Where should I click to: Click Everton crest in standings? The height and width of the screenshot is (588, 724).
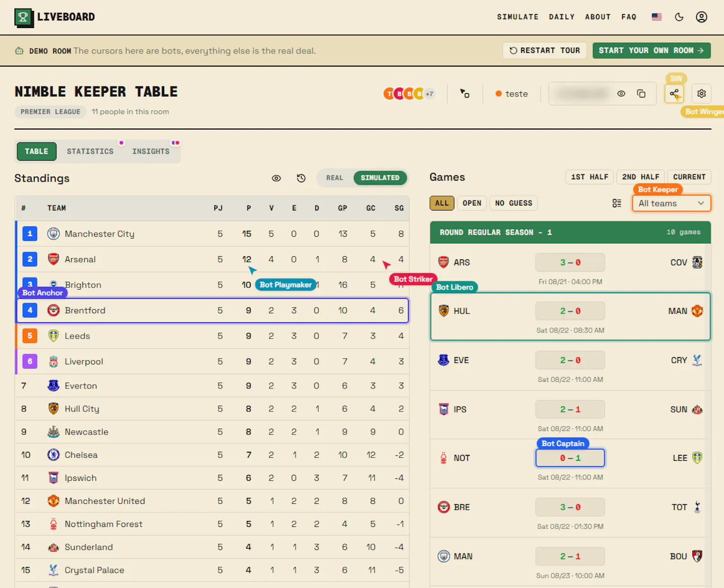point(53,386)
